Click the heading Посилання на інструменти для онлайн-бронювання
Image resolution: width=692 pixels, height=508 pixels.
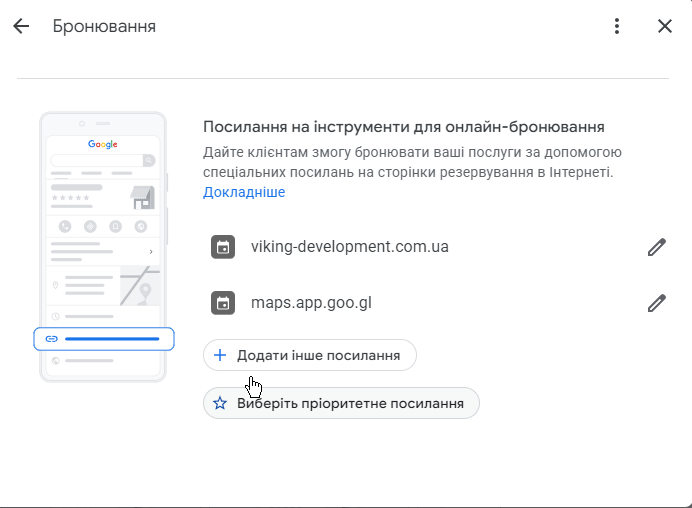click(404, 127)
